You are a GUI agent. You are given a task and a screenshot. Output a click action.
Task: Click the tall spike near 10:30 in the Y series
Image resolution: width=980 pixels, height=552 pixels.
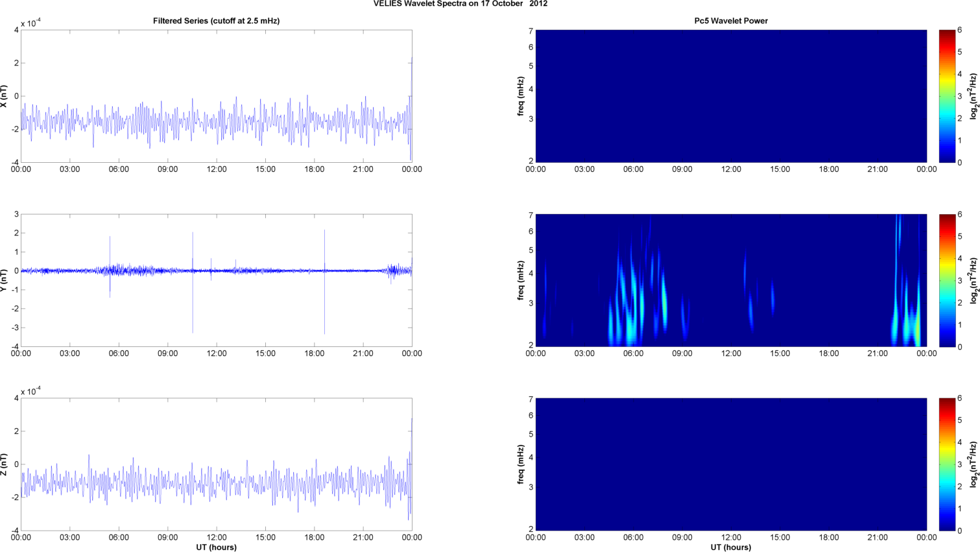193,282
